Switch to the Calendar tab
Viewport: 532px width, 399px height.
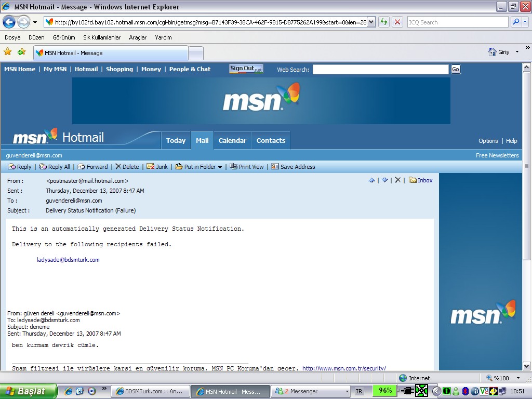coord(232,140)
